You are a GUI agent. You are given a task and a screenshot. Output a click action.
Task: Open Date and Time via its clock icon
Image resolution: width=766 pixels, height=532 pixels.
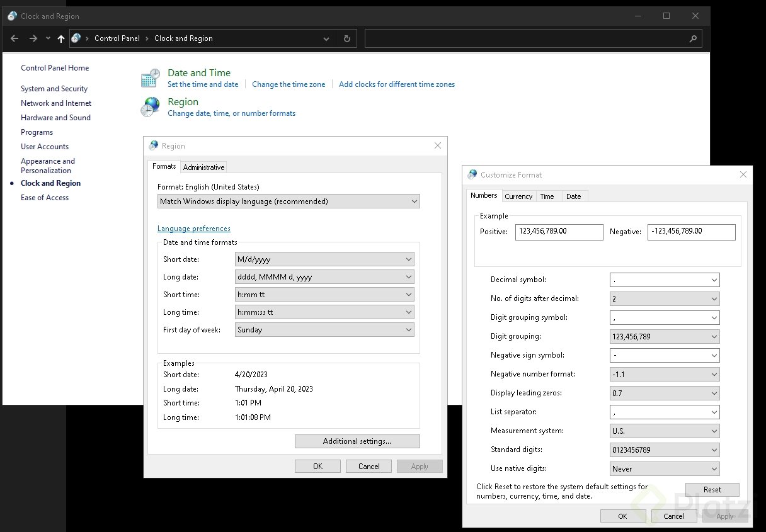point(149,77)
